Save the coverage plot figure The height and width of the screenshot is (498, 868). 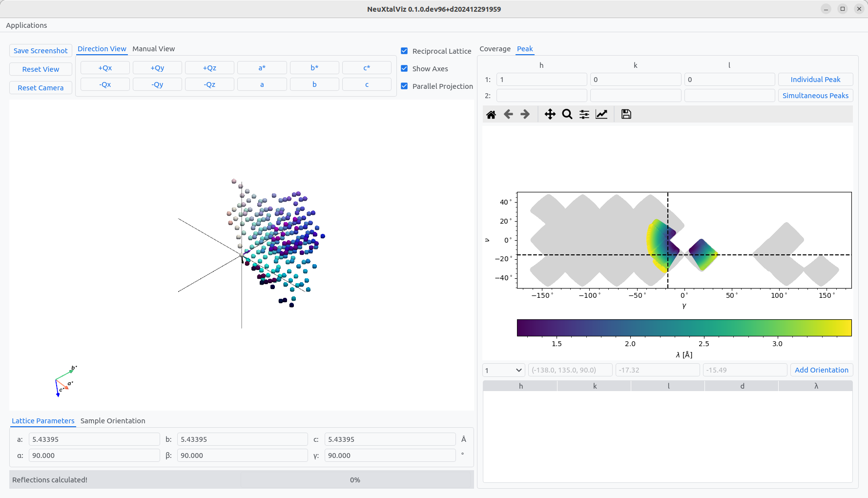[x=626, y=114]
